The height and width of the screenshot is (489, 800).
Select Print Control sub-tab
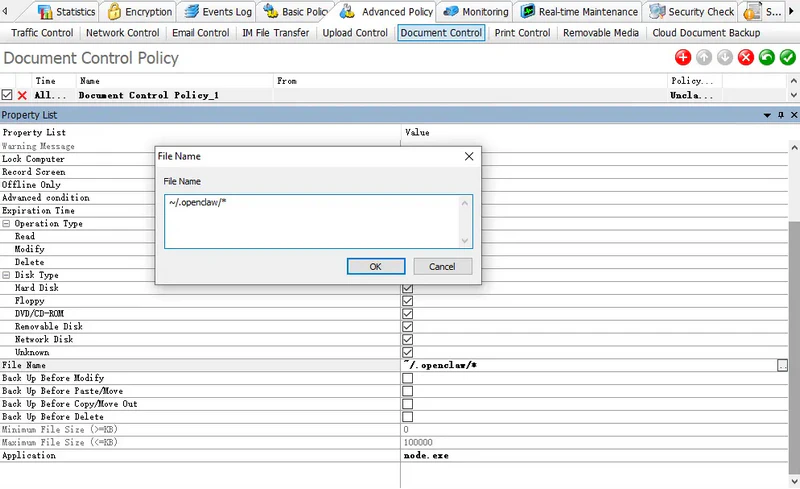(x=522, y=33)
